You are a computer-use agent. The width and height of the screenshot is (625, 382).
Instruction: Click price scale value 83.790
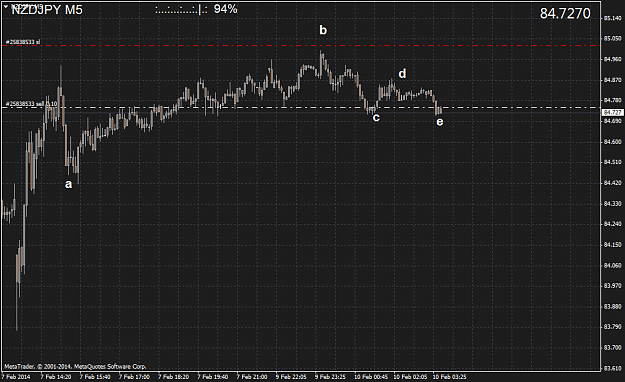(613, 327)
